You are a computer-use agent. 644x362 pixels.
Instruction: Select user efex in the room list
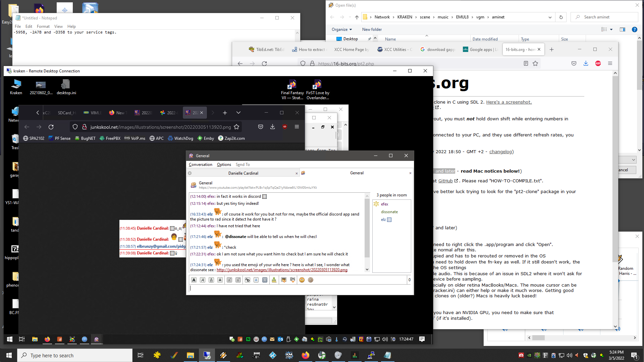(x=385, y=204)
